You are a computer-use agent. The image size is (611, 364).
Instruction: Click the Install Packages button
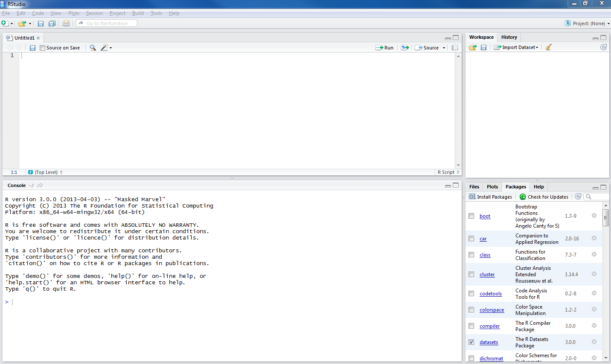pyautogui.click(x=491, y=197)
